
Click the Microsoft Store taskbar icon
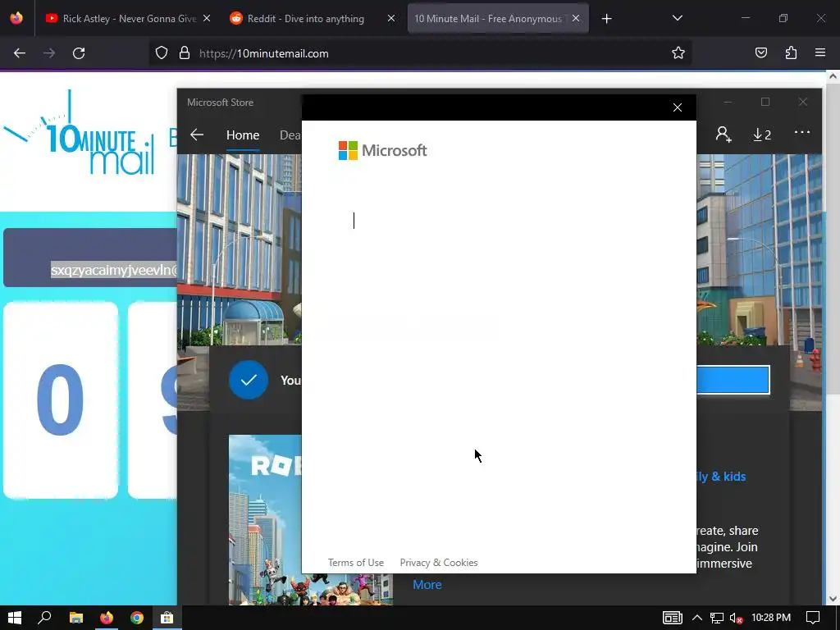click(167, 618)
